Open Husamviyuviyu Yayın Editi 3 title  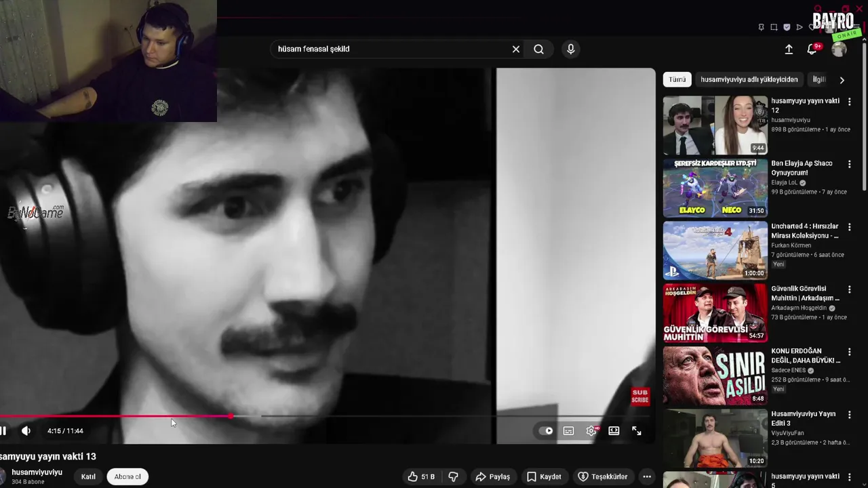[x=803, y=418]
